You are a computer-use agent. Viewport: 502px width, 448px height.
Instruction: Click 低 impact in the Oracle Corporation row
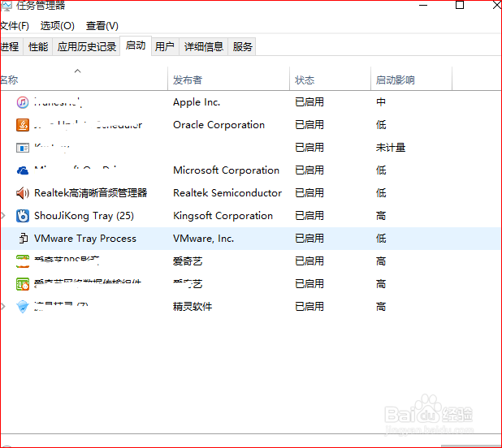tap(381, 125)
